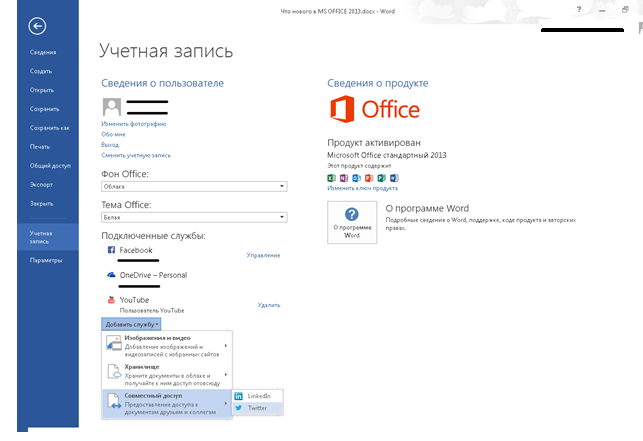Expand Совместный доступ submenu arrow
The image size is (643, 441).
click(x=226, y=404)
